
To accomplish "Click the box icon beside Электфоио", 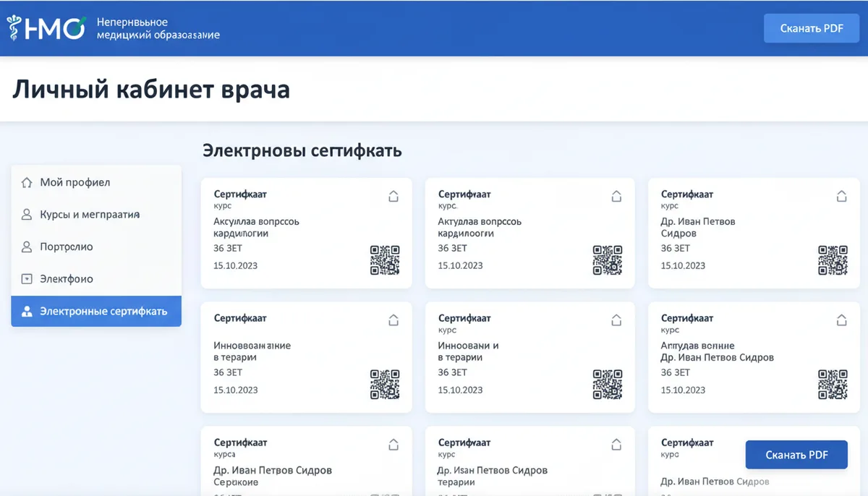I will click(27, 279).
